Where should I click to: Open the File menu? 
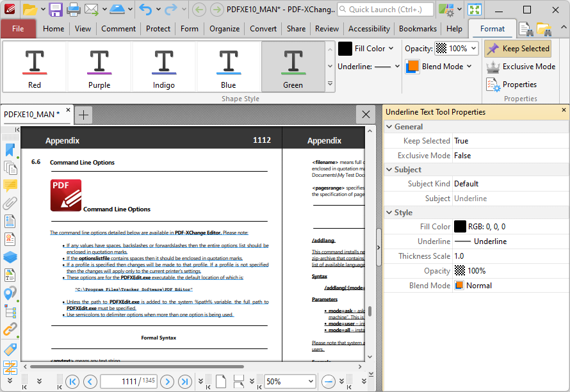18,29
